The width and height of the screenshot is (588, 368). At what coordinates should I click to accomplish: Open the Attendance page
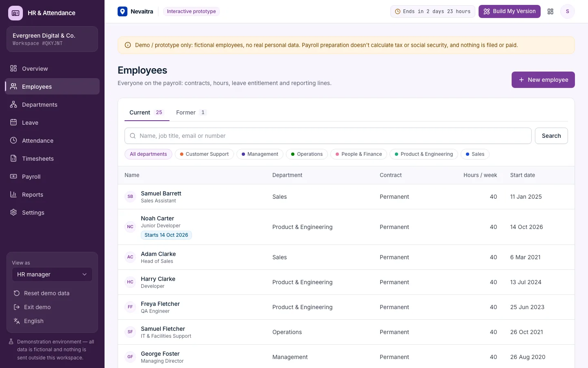click(52, 141)
